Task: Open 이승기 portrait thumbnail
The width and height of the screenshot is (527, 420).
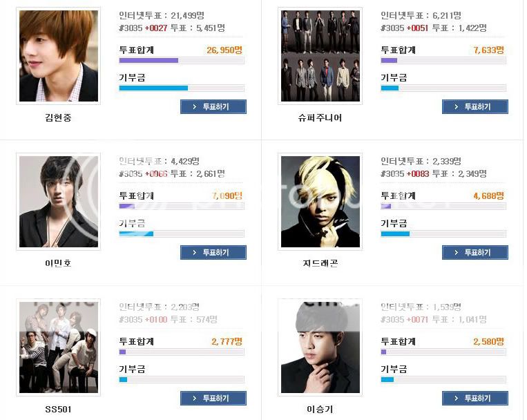Action: coord(320,347)
